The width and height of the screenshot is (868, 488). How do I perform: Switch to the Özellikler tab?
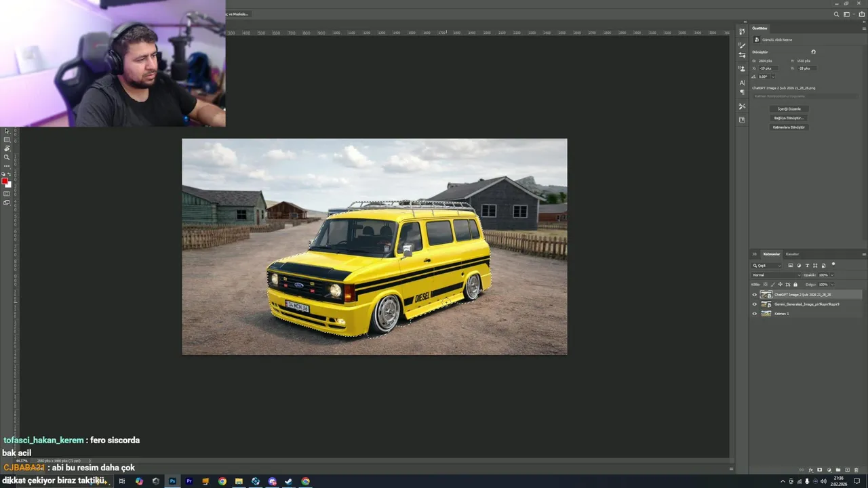coord(759,28)
